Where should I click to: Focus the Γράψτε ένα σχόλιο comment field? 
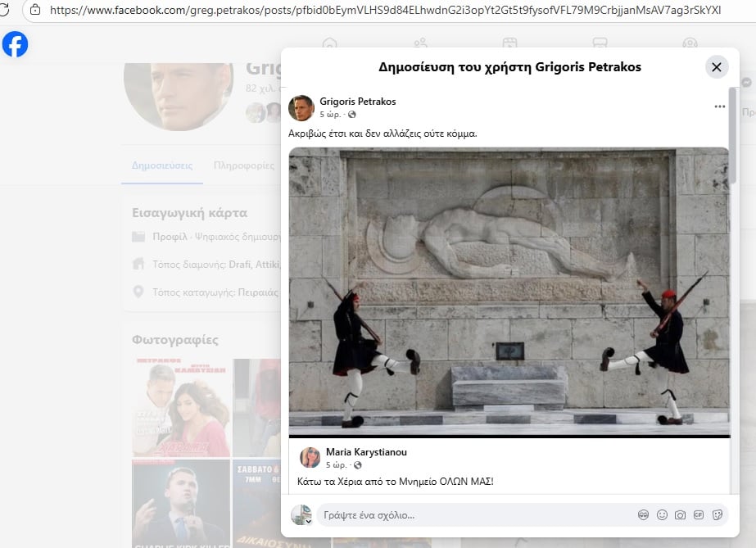pyautogui.click(x=475, y=515)
